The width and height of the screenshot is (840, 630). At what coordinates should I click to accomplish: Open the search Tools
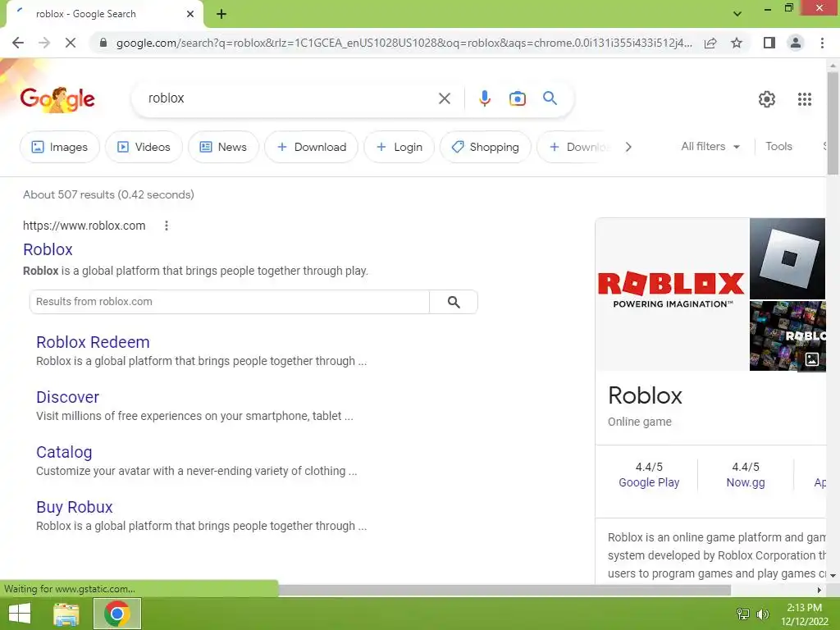point(778,146)
